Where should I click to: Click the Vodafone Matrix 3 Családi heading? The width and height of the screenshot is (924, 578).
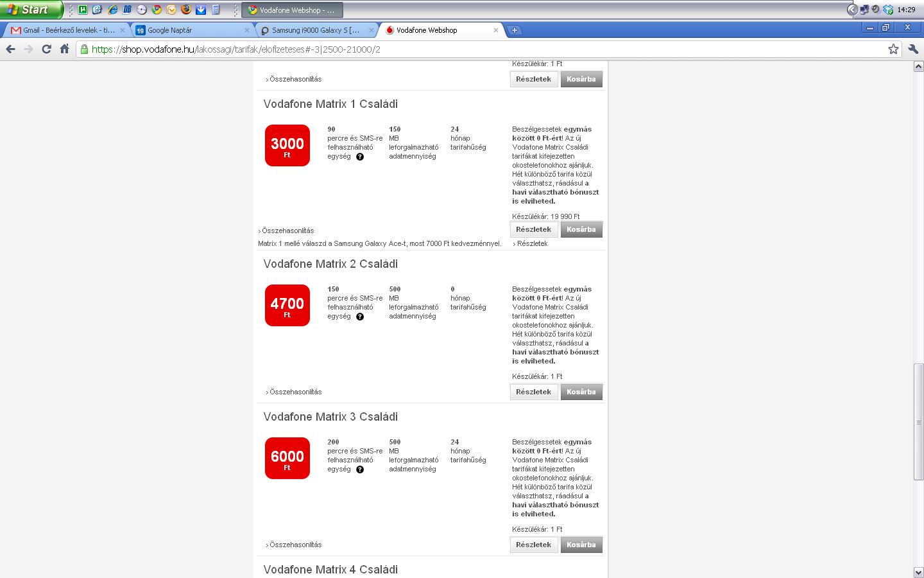[x=330, y=417]
